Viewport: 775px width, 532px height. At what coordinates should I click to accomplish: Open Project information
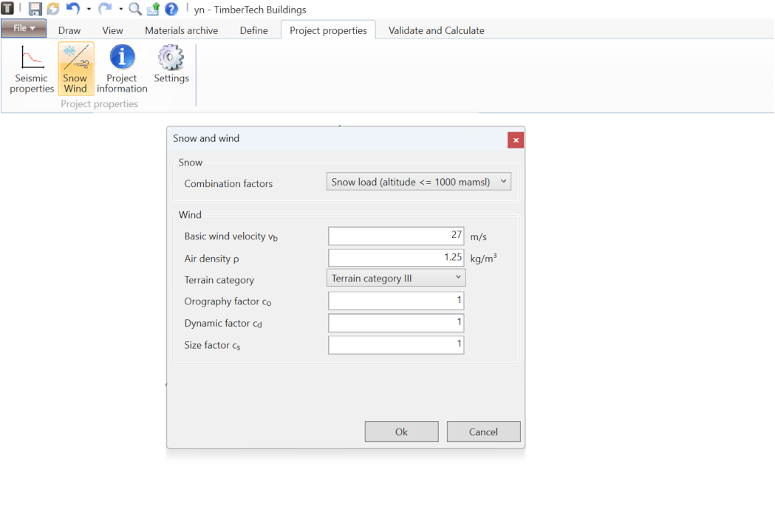(x=122, y=69)
